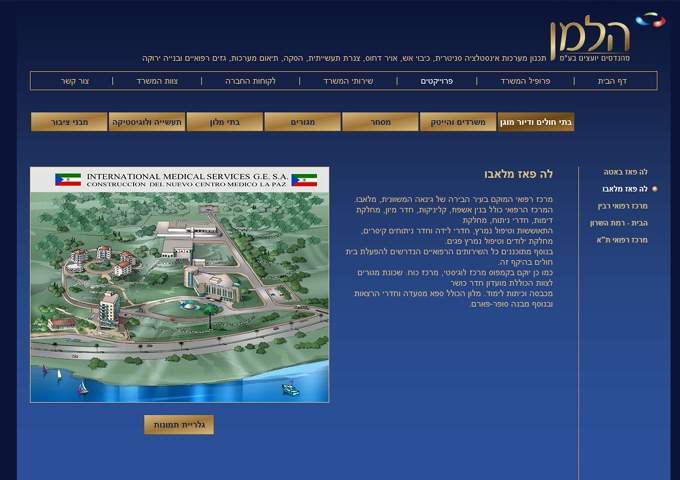680x480 pixels.
Task: Click the הלמן company logo
Action: [x=607, y=36]
